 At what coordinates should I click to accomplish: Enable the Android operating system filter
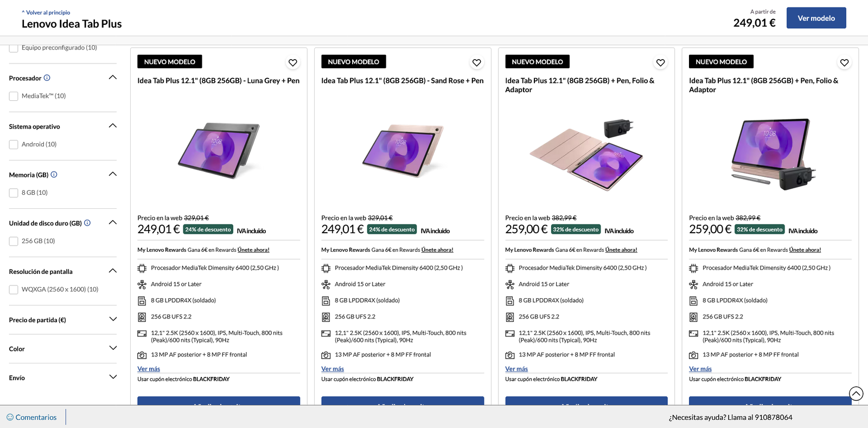point(13,144)
